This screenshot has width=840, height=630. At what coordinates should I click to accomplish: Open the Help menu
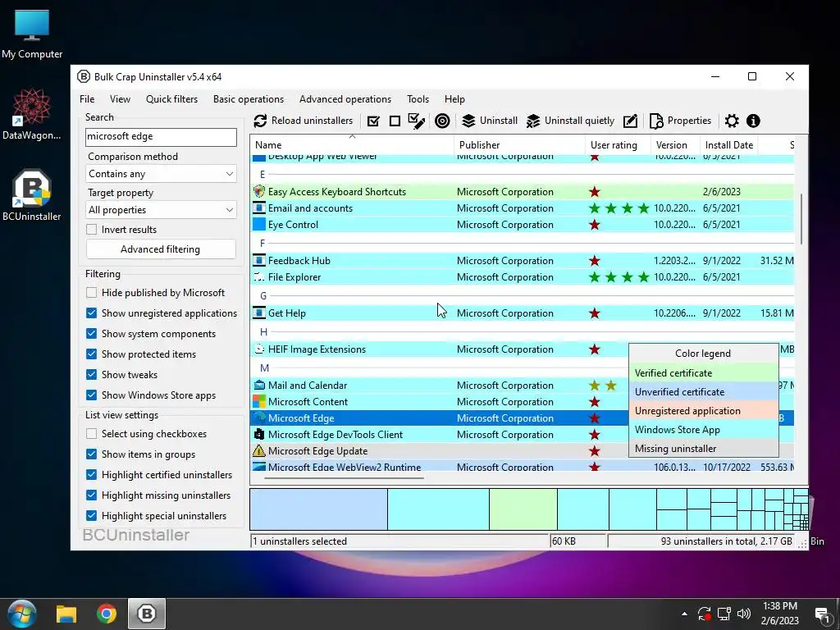pyautogui.click(x=454, y=99)
